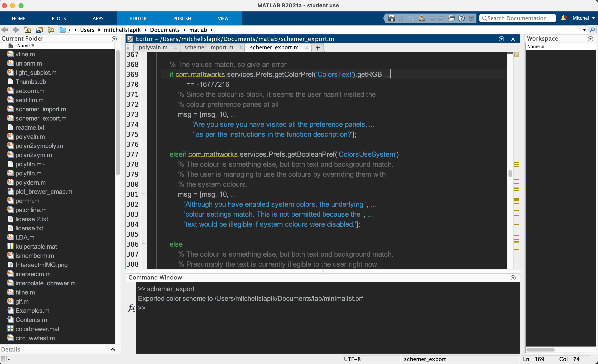This screenshot has width=598, height=364.
Task: Click the notification bell icon
Action: click(x=563, y=18)
